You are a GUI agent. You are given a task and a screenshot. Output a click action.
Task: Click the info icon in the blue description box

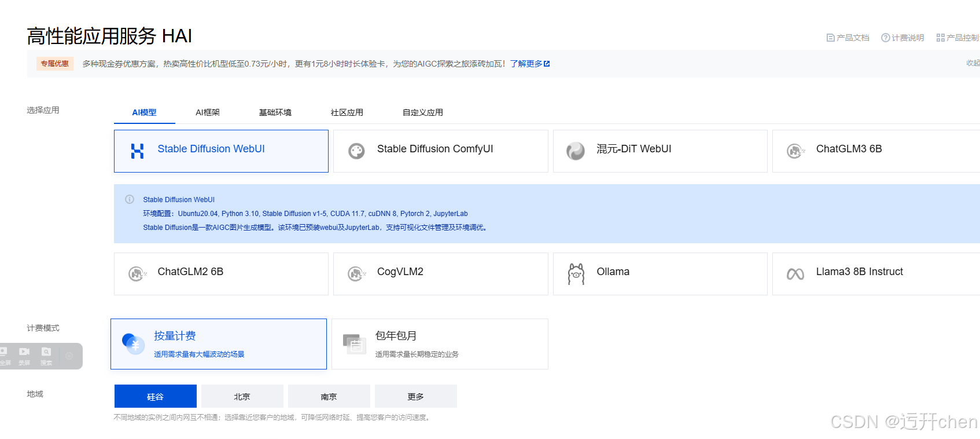coord(130,199)
